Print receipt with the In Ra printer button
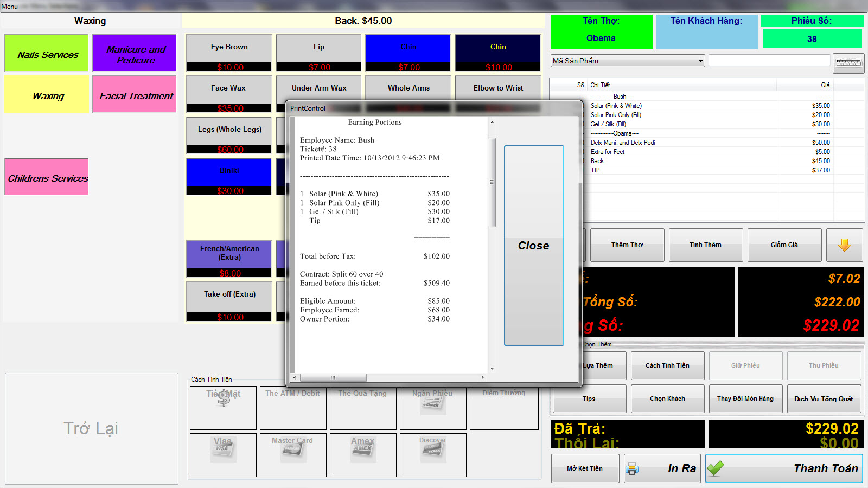Viewport: 868px width, 488px height. point(662,468)
